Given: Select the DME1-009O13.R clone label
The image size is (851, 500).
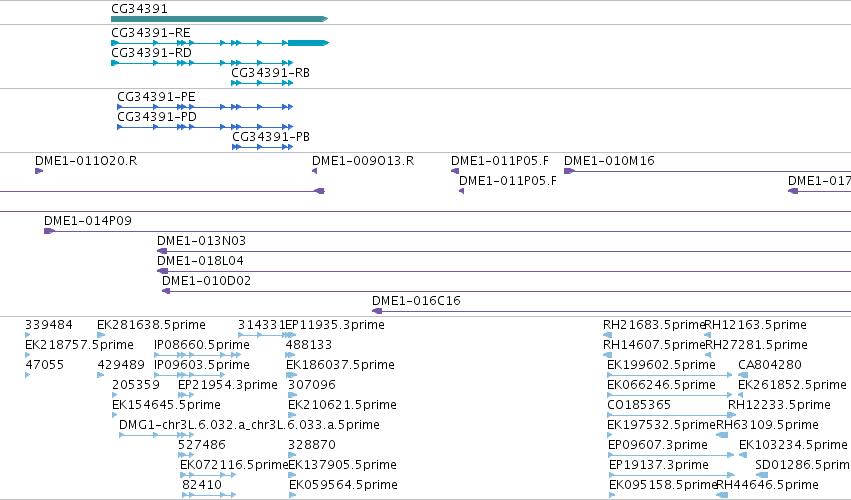Looking at the screenshot, I should point(363,161).
